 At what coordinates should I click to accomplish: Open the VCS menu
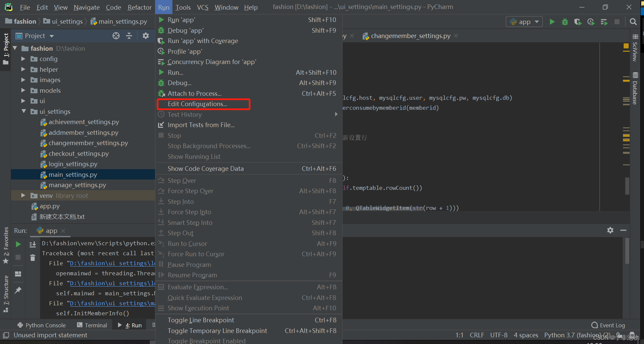coord(202,7)
